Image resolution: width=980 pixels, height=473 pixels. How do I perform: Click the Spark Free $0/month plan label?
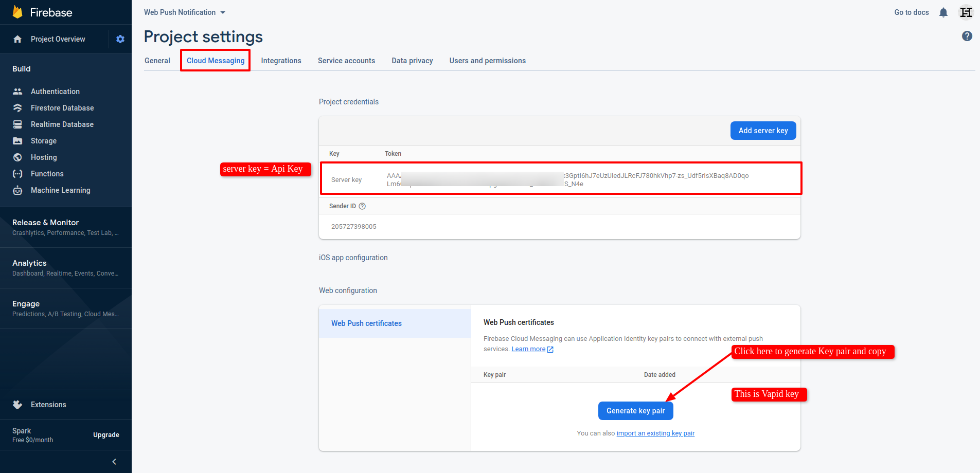click(x=33, y=435)
